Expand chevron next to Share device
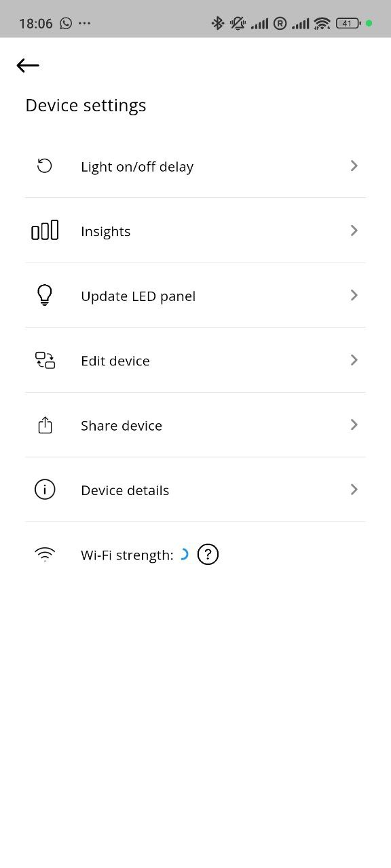This screenshot has height=868, width=391. coord(354,425)
